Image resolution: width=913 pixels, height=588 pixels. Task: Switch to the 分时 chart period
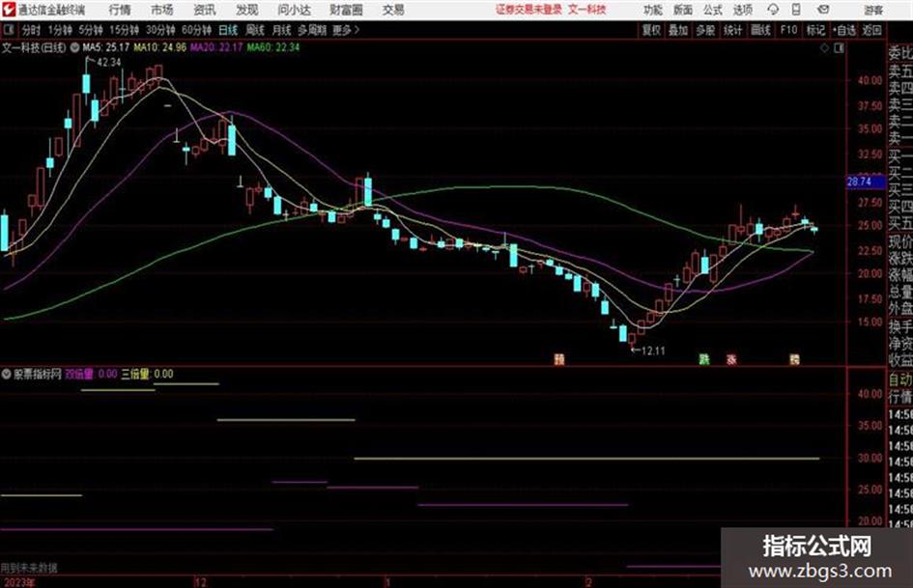click(x=32, y=30)
